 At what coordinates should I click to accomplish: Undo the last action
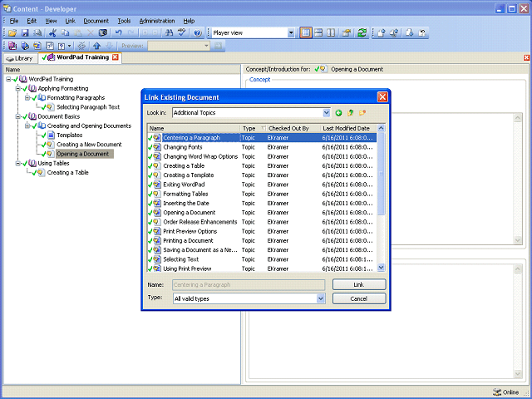118,33
